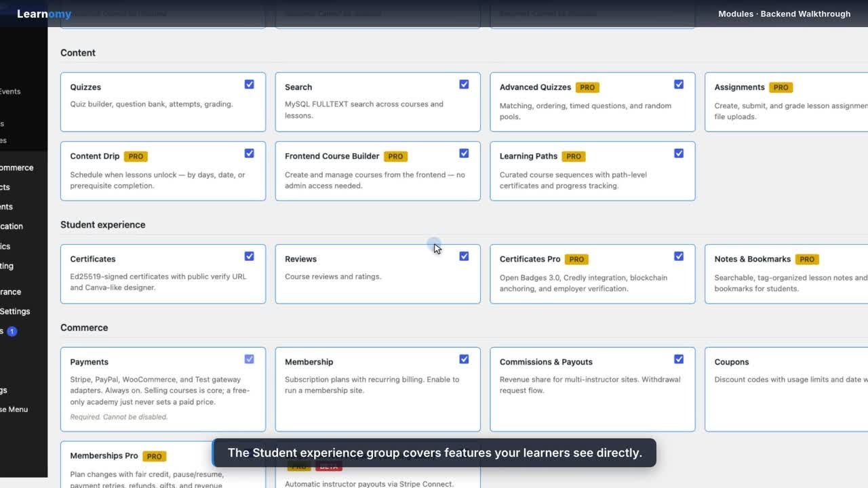Screen dimensions: 868x488
Task: Click the PRO badge on Memberships Pro
Action: 154,457
